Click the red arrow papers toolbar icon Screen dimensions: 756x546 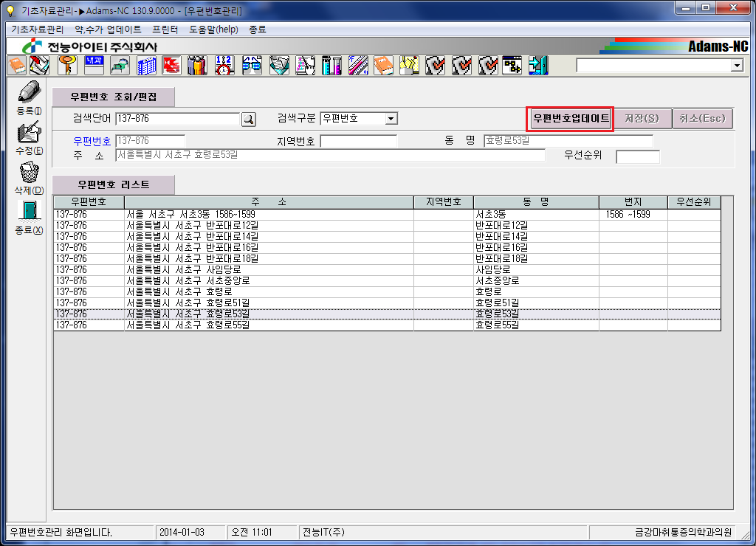[40, 65]
